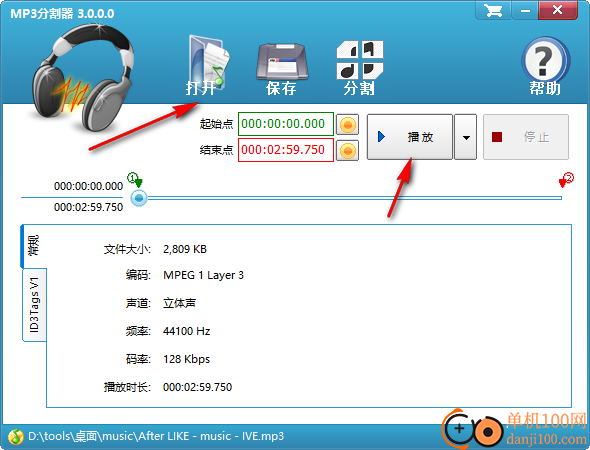Expand the dropdown arrow next to 播放
The width and height of the screenshot is (590, 450).
click(466, 137)
